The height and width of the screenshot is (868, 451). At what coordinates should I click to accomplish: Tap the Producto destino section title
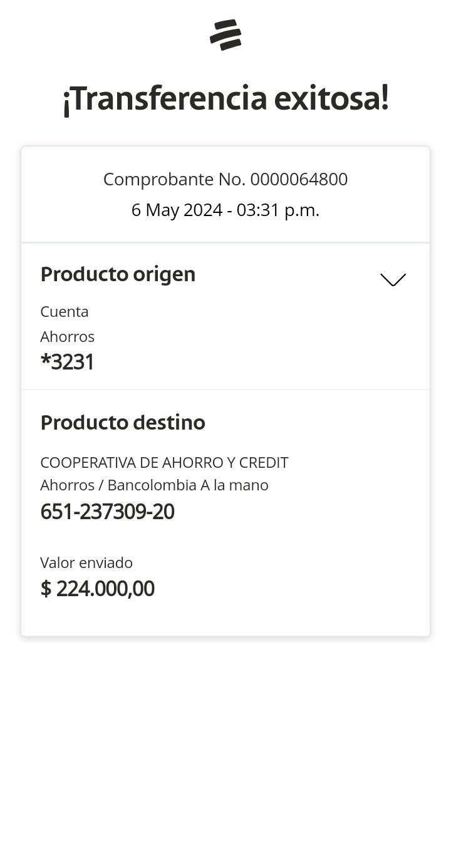[123, 423]
